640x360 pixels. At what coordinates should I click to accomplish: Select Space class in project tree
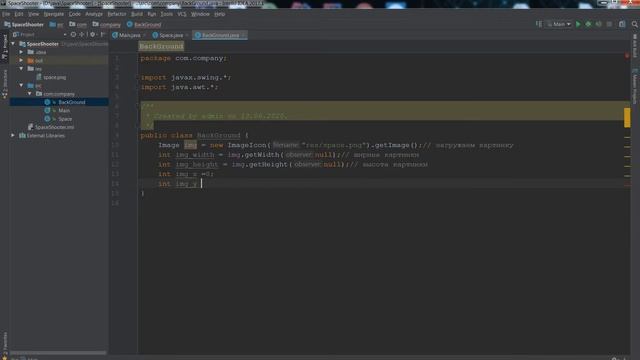pyautogui.click(x=58, y=119)
